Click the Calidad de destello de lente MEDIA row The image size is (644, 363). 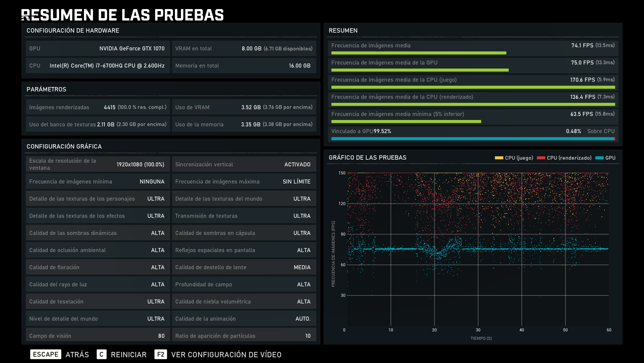pyautogui.click(x=244, y=267)
